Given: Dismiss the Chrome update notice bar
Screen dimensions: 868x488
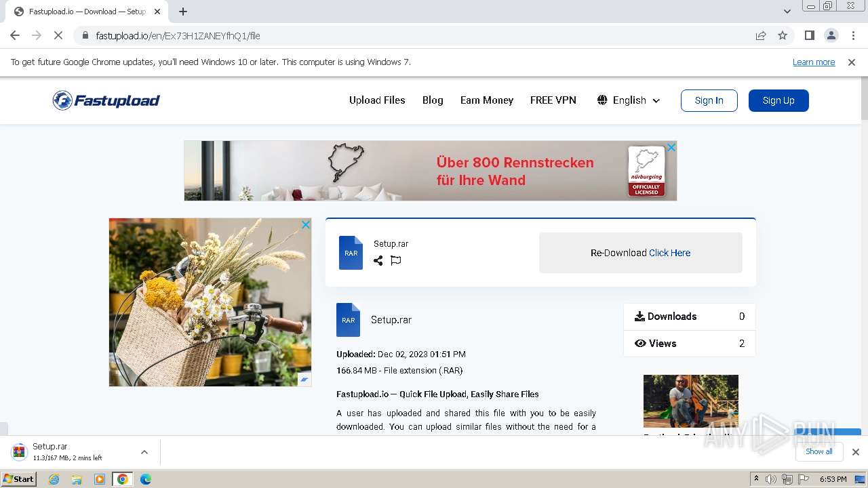Looking at the screenshot, I should point(852,62).
